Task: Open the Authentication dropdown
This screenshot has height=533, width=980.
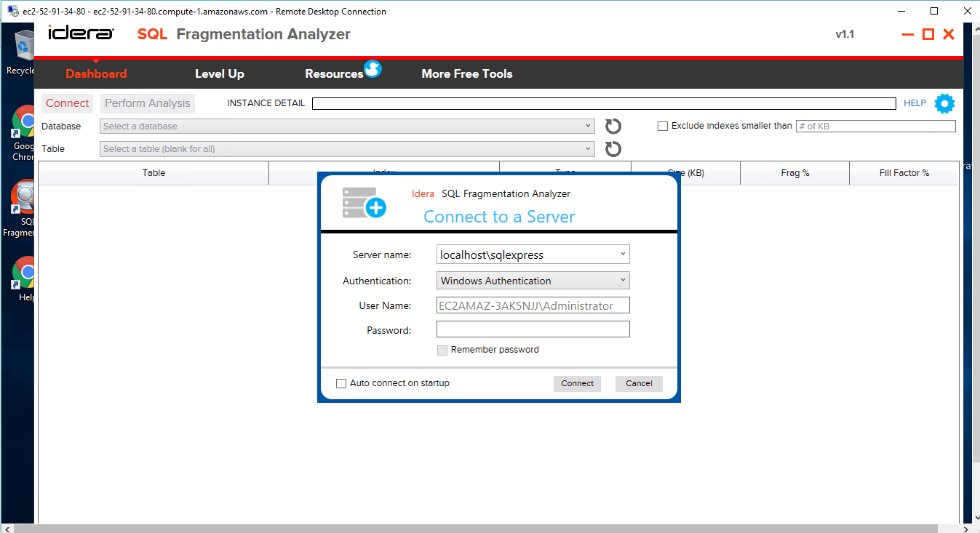Action: tap(623, 281)
